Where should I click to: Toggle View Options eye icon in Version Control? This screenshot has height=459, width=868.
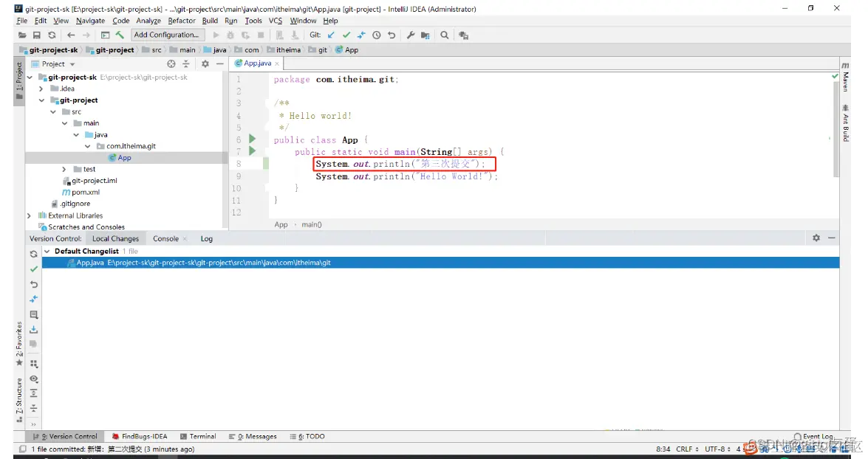[x=34, y=379]
